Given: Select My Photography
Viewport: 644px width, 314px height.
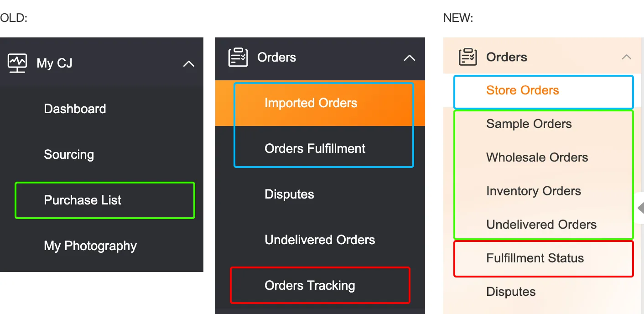Looking at the screenshot, I should (x=90, y=246).
